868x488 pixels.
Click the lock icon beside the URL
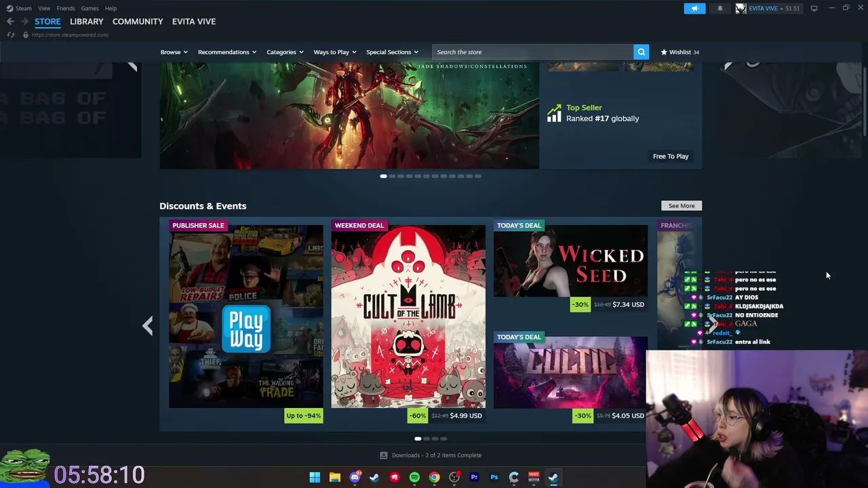pyautogui.click(x=25, y=35)
